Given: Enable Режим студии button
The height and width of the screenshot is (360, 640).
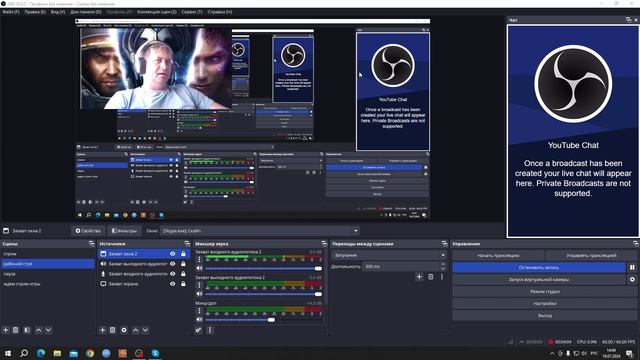Looking at the screenshot, I should 544,291.
